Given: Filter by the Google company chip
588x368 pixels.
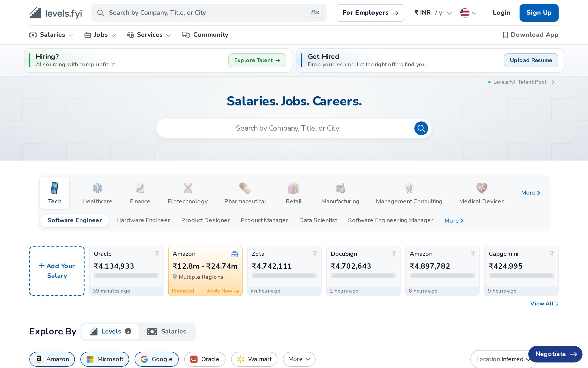Looking at the screenshot, I should 156,359.
